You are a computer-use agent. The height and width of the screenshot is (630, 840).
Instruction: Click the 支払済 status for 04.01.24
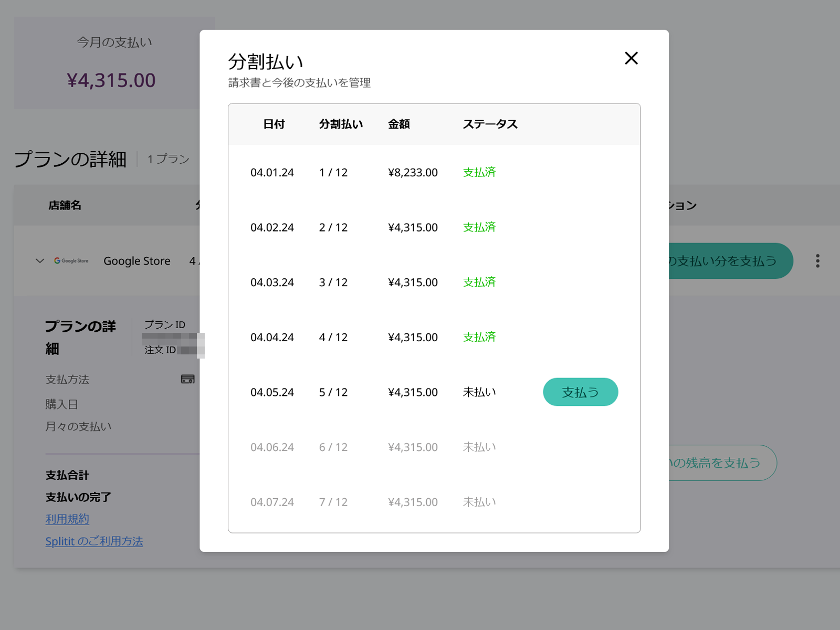tap(479, 172)
